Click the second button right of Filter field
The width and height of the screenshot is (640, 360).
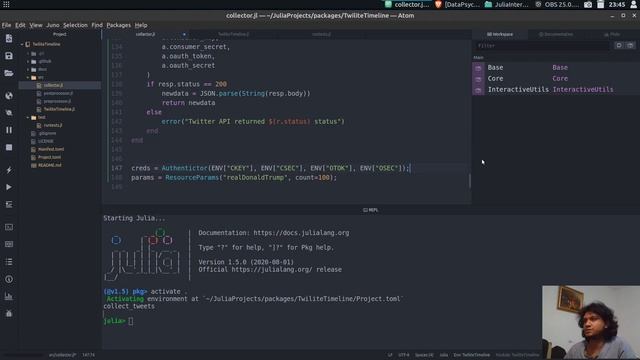(x=630, y=46)
